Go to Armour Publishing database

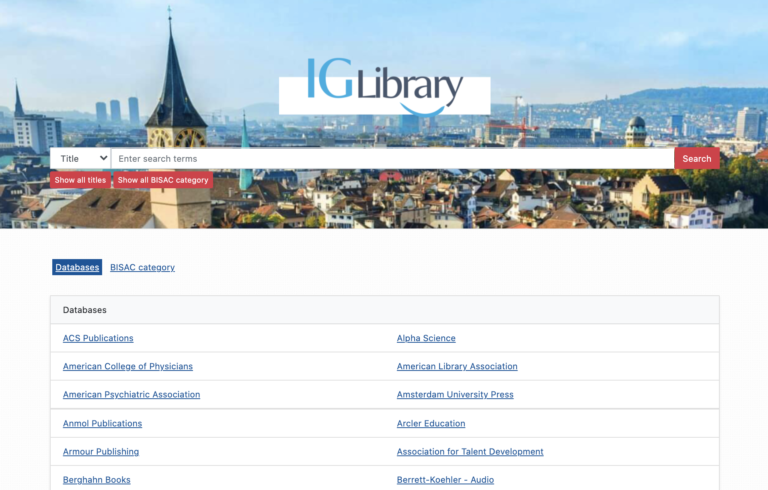pyautogui.click(x=101, y=451)
